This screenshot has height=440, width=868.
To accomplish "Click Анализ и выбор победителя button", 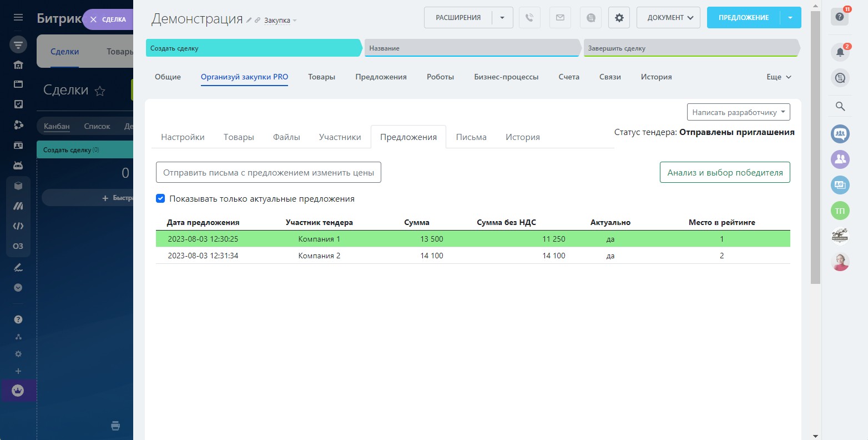I will point(724,173).
